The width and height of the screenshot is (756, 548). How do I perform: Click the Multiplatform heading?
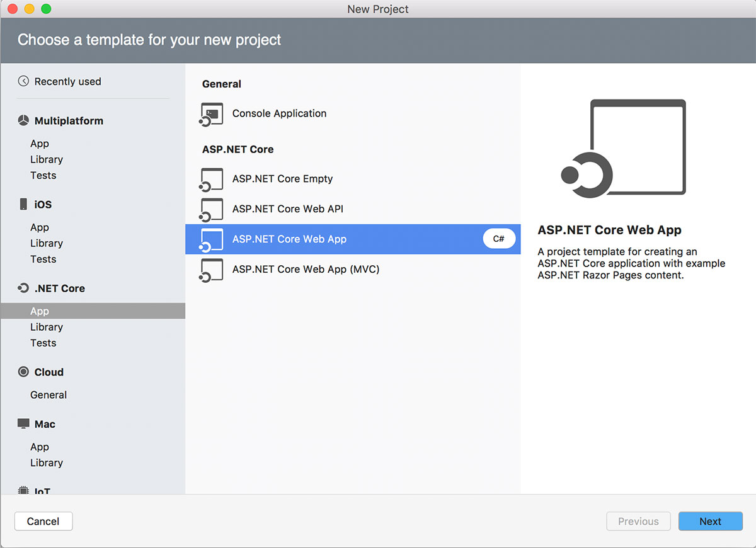click(69, 120)
